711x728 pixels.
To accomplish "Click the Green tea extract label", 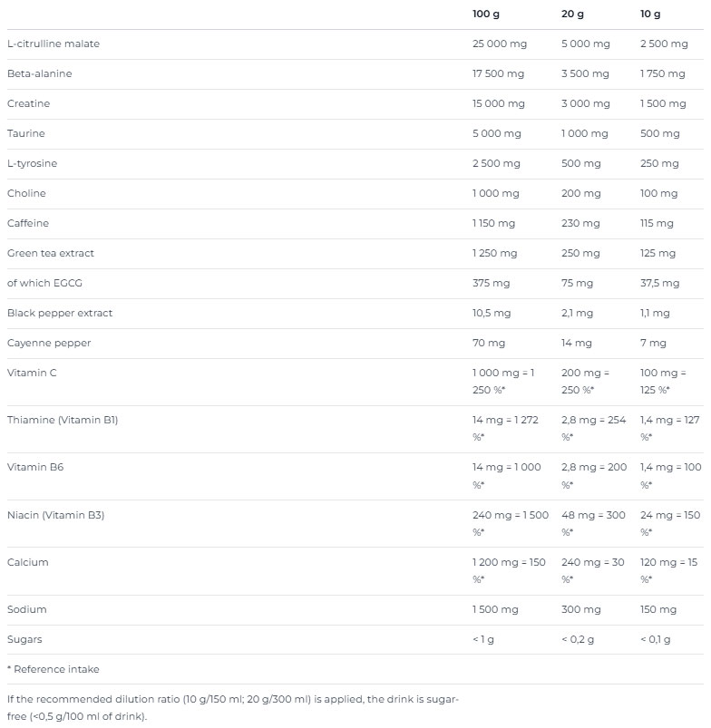I will 51,253.
